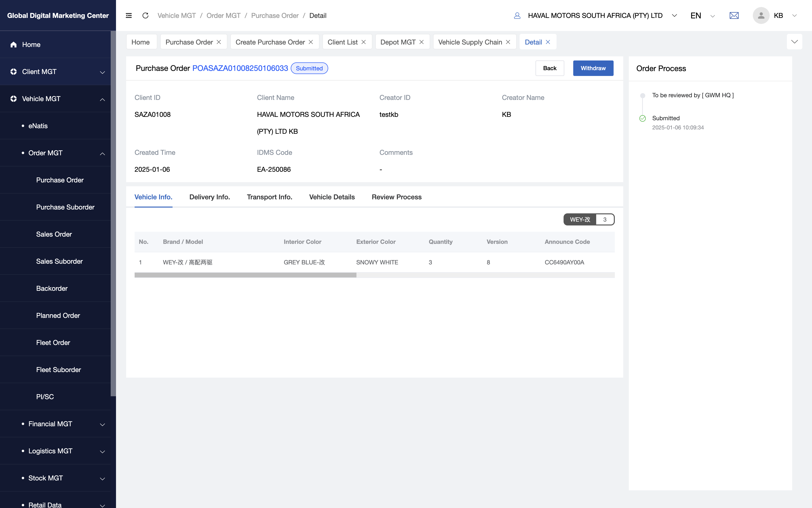
Task: Click the Back button
Action: (x=550, y=68)
